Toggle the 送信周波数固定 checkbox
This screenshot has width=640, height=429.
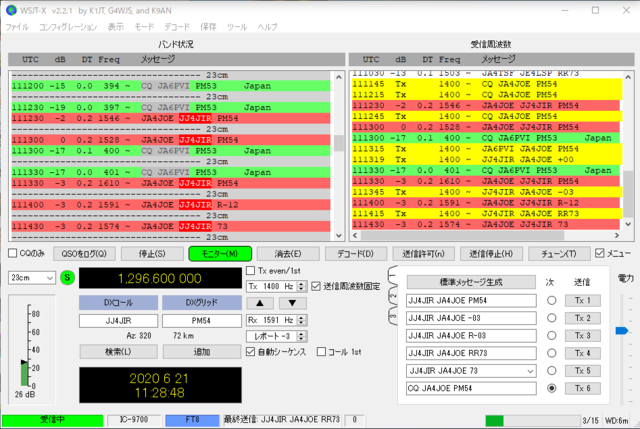pyautogui.click(x=316, y=286)
